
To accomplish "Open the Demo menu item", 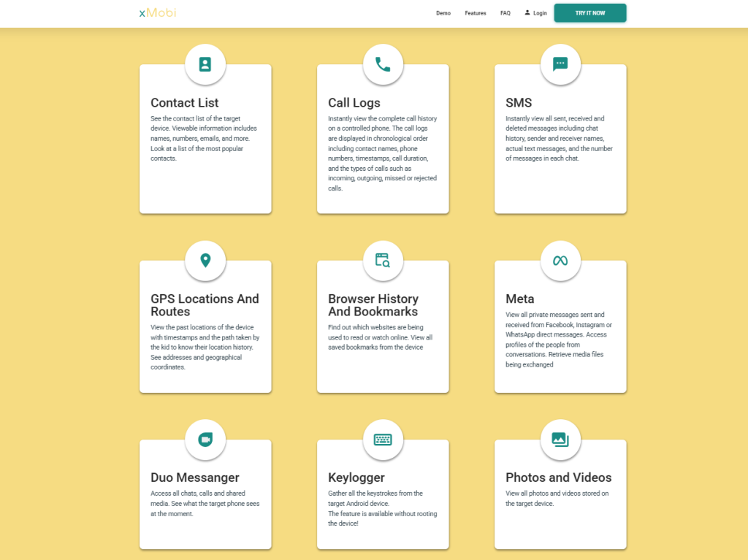I will 443,13.
